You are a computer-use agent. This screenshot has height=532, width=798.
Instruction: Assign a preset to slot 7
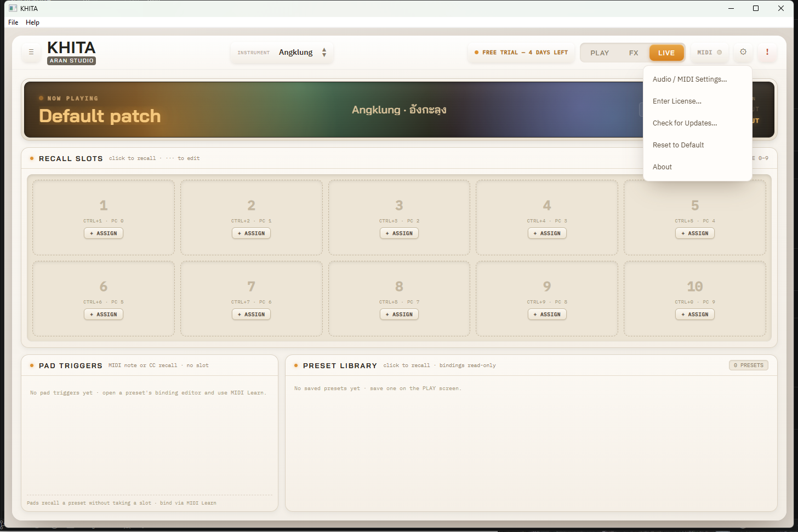pyautogui.click(x=251, y=314)
